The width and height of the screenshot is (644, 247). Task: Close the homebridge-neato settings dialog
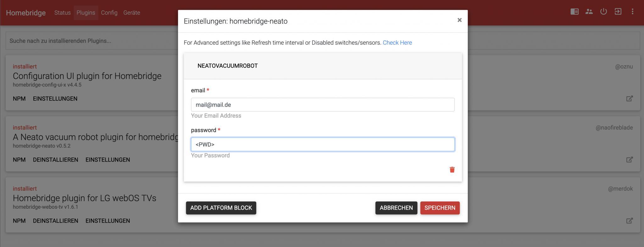(459, 20)
